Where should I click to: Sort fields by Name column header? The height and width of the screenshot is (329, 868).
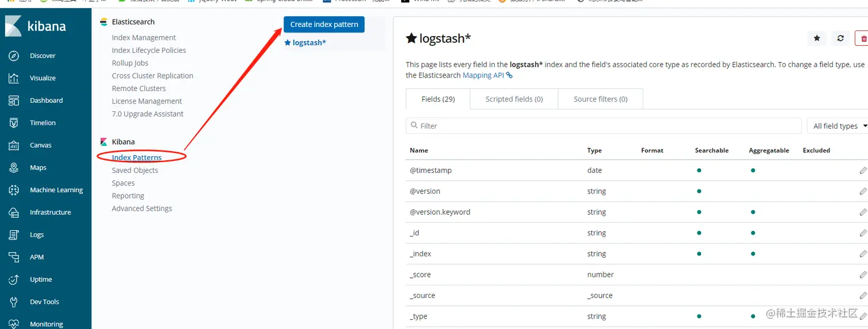coord(419,150)
